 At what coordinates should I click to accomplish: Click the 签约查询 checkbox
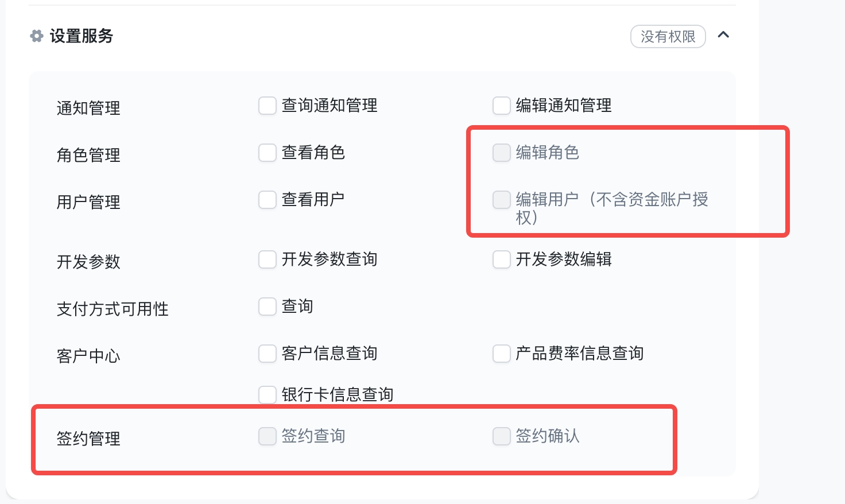click(268, 436)
